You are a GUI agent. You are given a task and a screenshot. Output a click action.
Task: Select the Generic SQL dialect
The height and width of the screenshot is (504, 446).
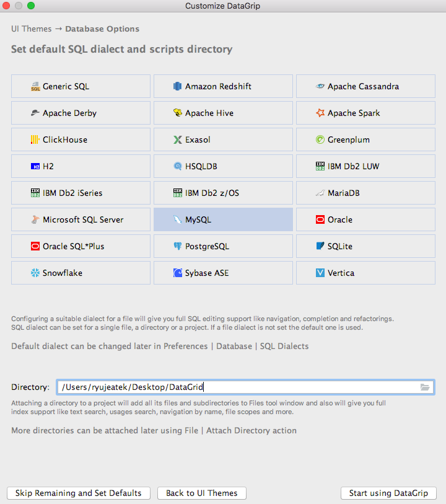click(x=81, y=87)
